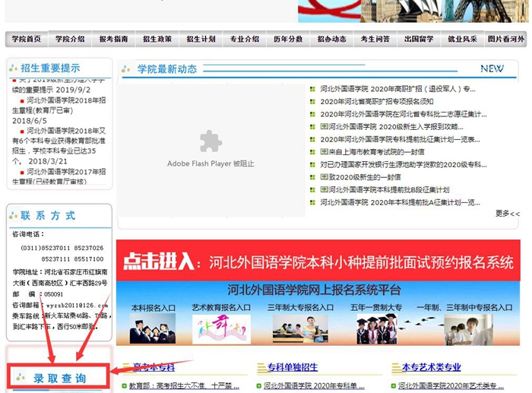Open the 艺术教育报名入口 dance thumbnail
The height and width of the screenshot is (393, 532).
tap(221, 329)
